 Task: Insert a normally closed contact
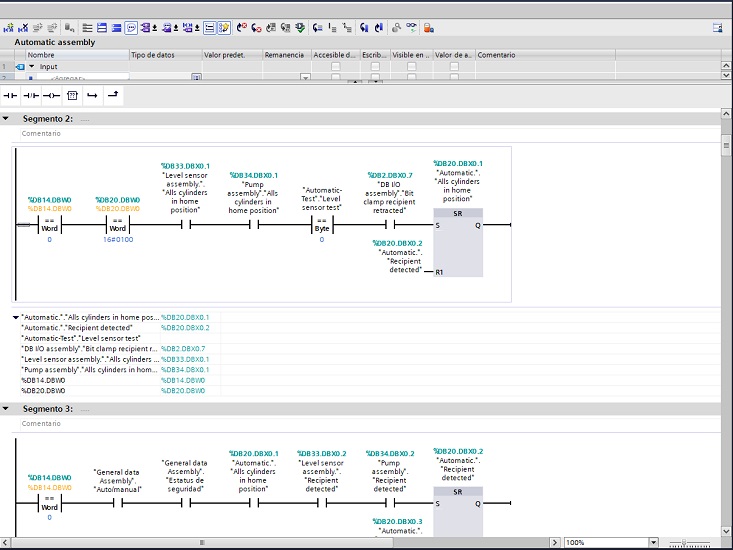[x=31, y=95]
